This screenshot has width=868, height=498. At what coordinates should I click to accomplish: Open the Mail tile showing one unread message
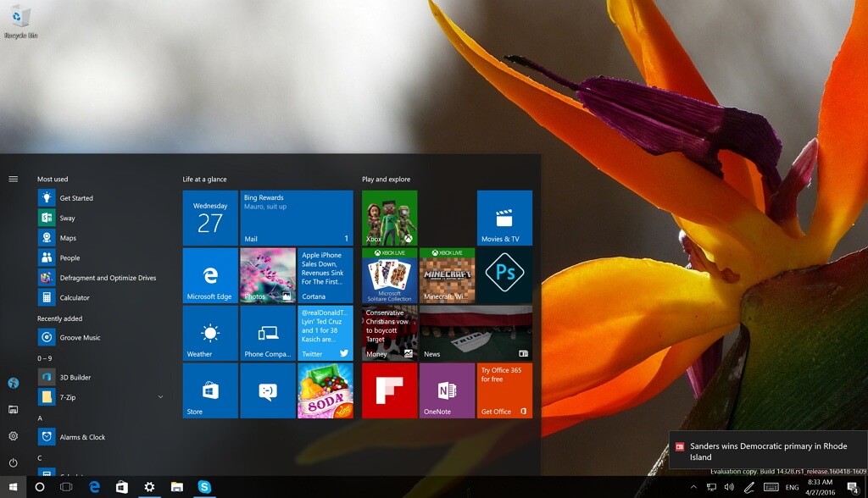(296, 218)
